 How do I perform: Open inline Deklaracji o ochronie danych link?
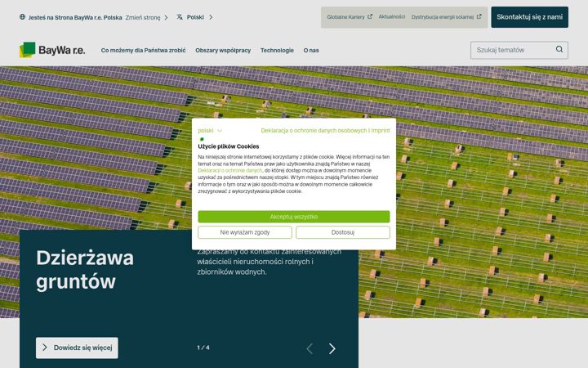pyautogui.click(x=229, y=170)
